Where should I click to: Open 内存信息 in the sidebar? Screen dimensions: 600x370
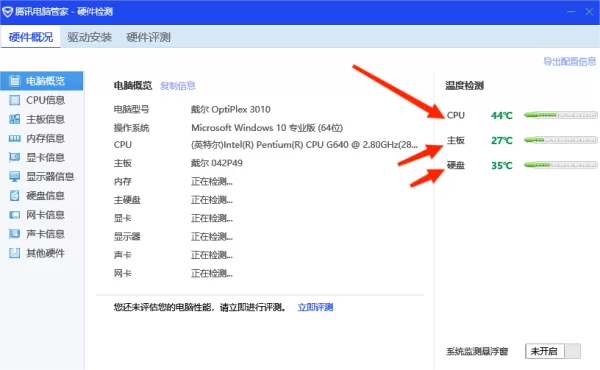tap(41, 138)
